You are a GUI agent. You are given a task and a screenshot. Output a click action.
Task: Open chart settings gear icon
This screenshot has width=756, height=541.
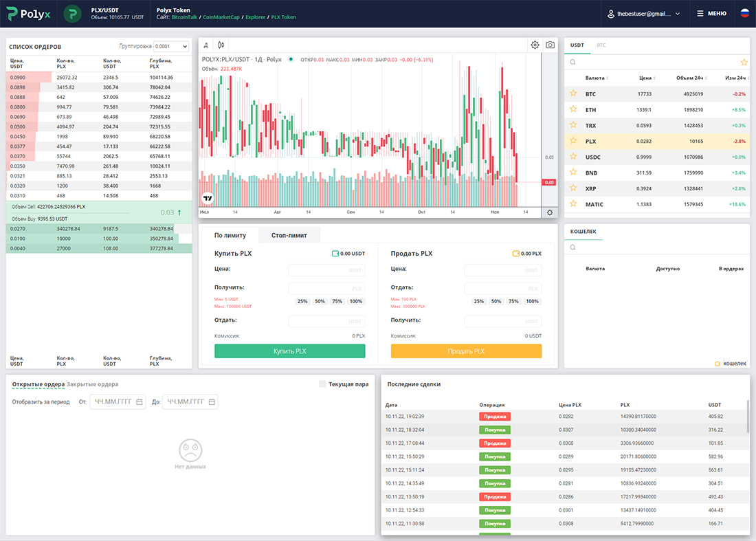[x=535, y=43]
